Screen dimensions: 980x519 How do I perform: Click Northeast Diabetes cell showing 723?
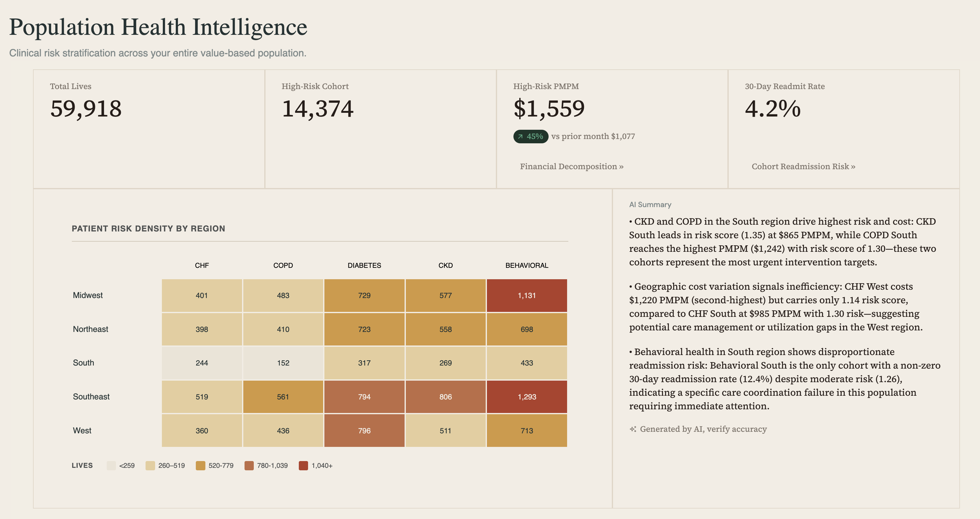click(x=364, y=329)
